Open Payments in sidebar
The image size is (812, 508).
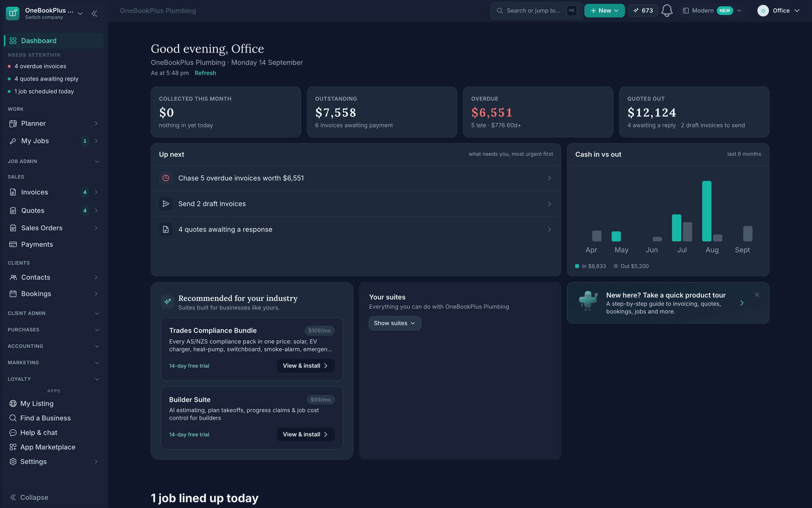click(54, 244)
